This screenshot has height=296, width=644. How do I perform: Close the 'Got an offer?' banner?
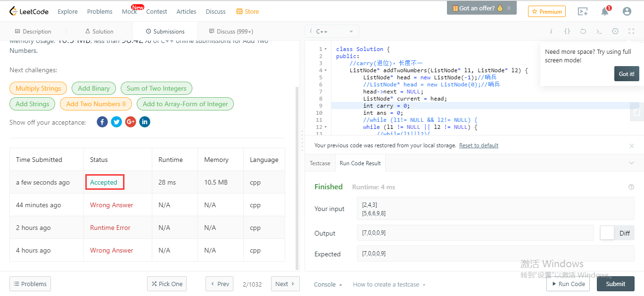tap(509, 8)
